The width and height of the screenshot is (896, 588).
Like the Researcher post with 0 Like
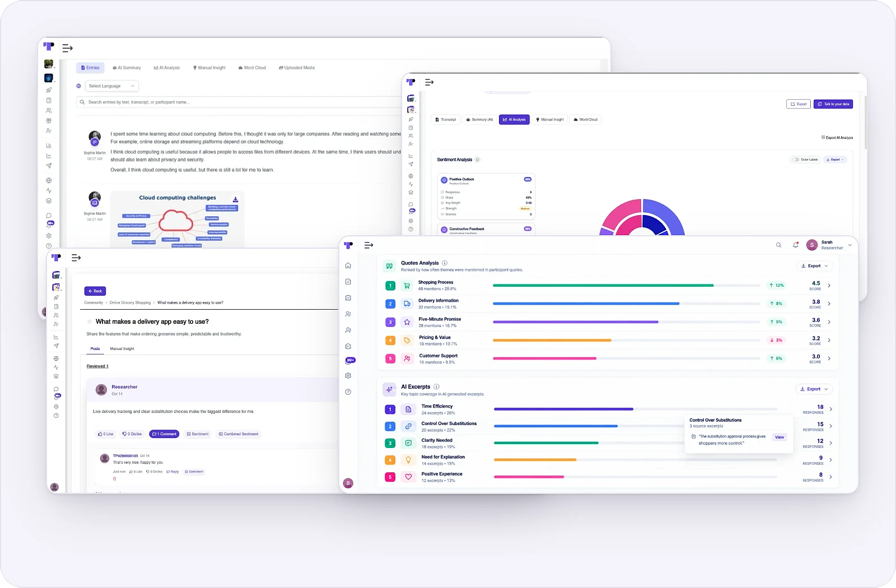[x=105, y=434]
